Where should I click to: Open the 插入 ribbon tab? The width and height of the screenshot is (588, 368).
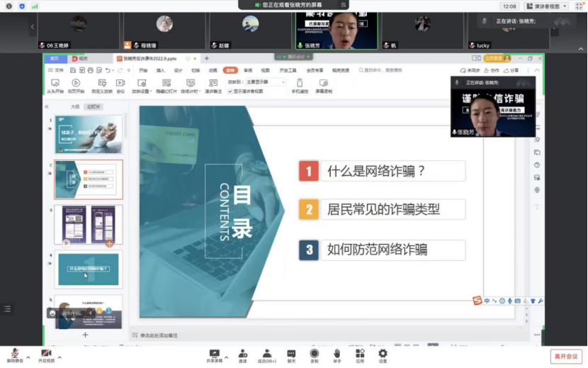point(161,70)
